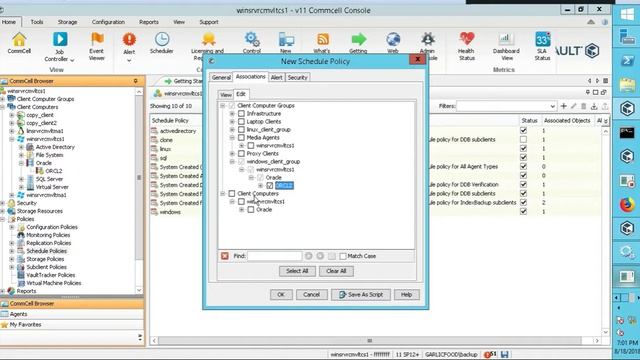Expand the copy_client node
The height and width of the screenshot is (360, 640).
pyautogui.click(x=12, y=115)
